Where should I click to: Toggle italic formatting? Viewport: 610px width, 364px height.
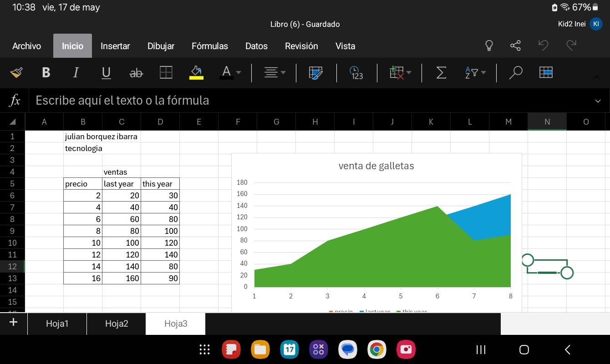point(76,73)
